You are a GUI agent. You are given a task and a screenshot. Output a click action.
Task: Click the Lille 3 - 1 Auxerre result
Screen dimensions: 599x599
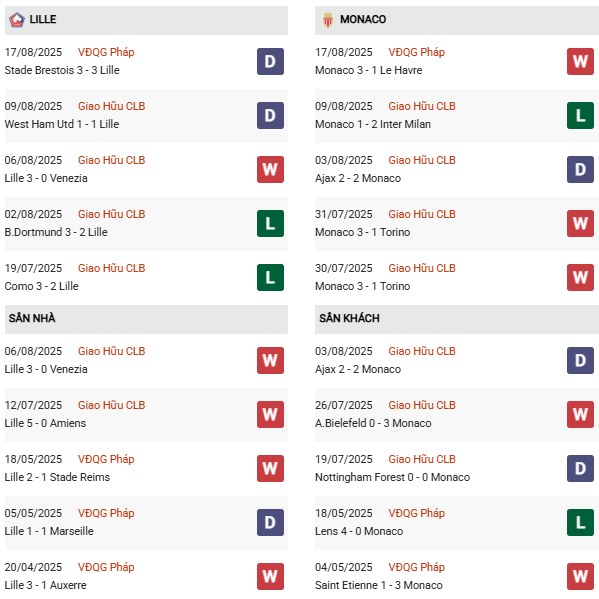tap(45, 585)
